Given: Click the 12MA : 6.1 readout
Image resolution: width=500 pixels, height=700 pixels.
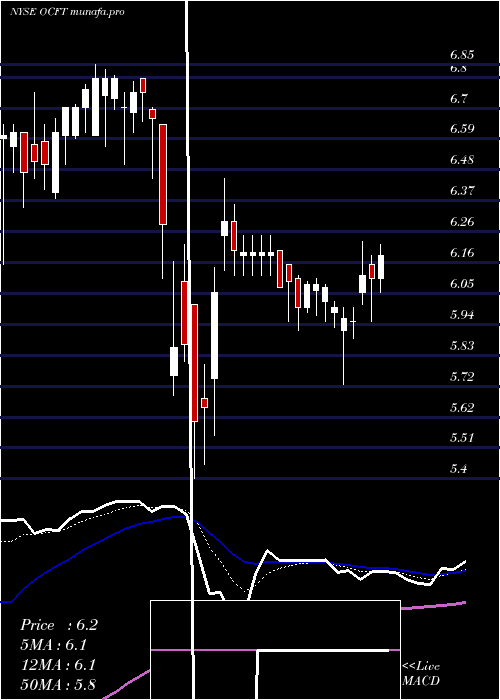Looking at the screenshot, I should point(58,665).
